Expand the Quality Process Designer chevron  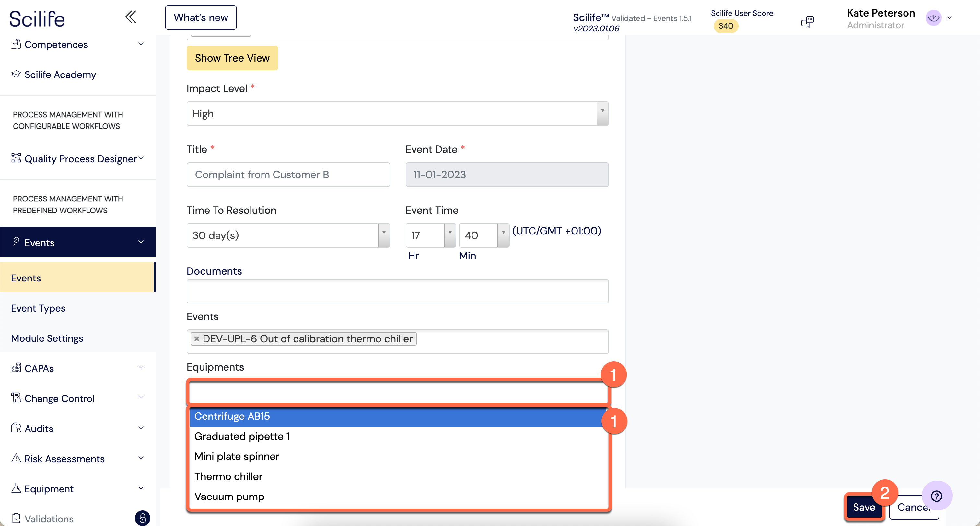tap(141, 158)
